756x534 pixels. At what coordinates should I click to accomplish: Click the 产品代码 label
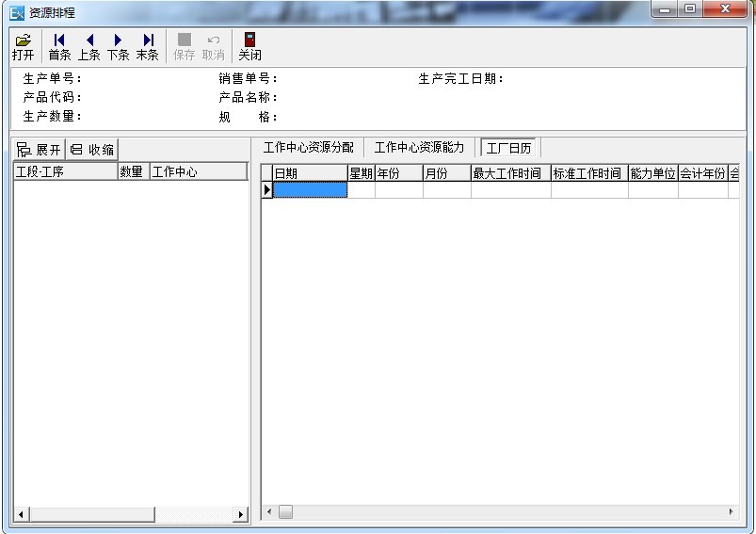click(52, 97)
